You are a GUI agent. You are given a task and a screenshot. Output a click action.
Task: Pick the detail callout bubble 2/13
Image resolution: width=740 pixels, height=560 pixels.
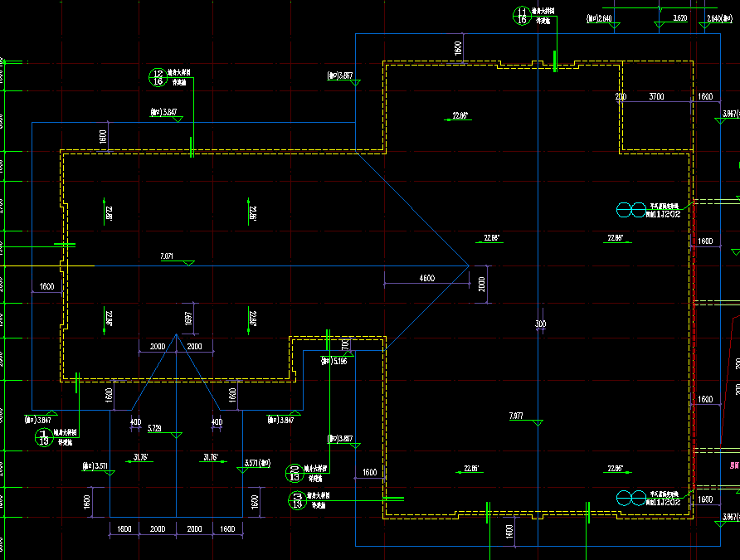coord(294,473)
